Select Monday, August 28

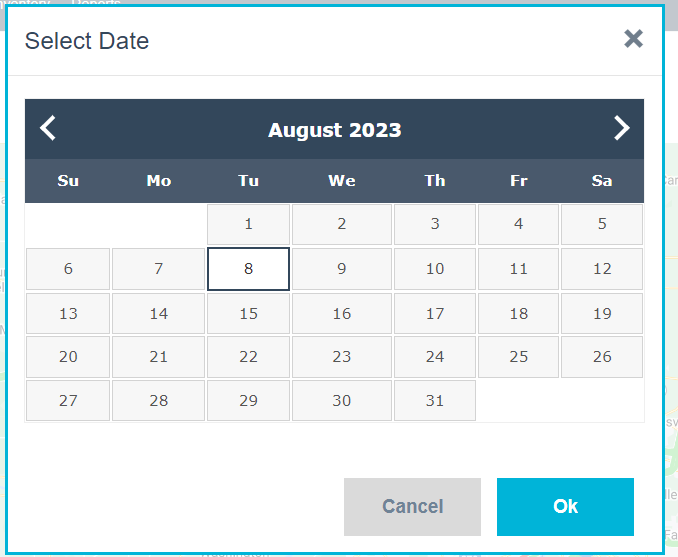click(159, 401)
